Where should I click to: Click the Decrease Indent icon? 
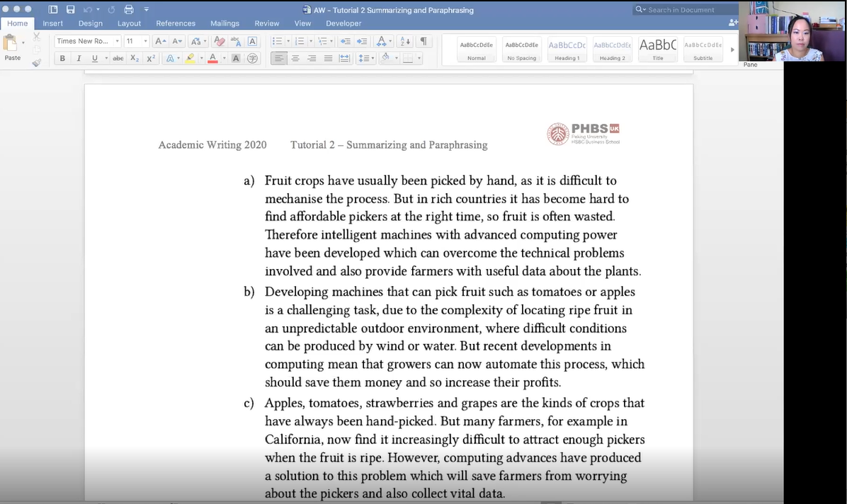click(x=346, y=41)
